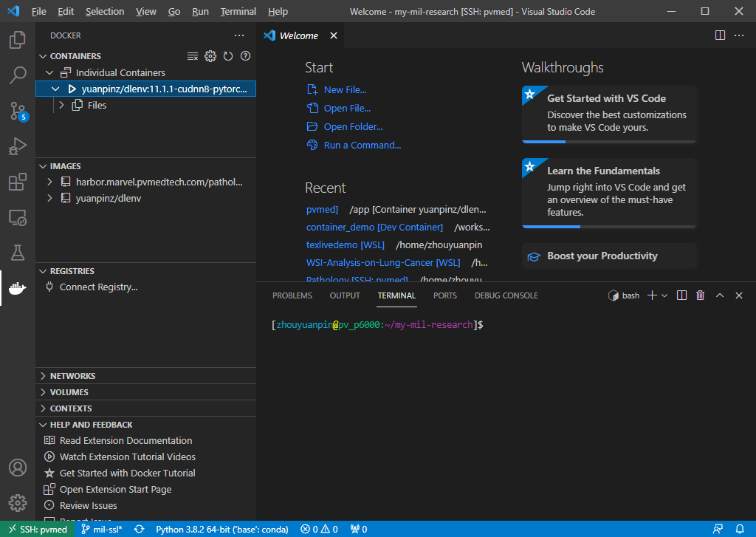756x537 pixels.
Task: Click Group By icon in Containers header
Action: pyautogui.click(x=193, y=56)
